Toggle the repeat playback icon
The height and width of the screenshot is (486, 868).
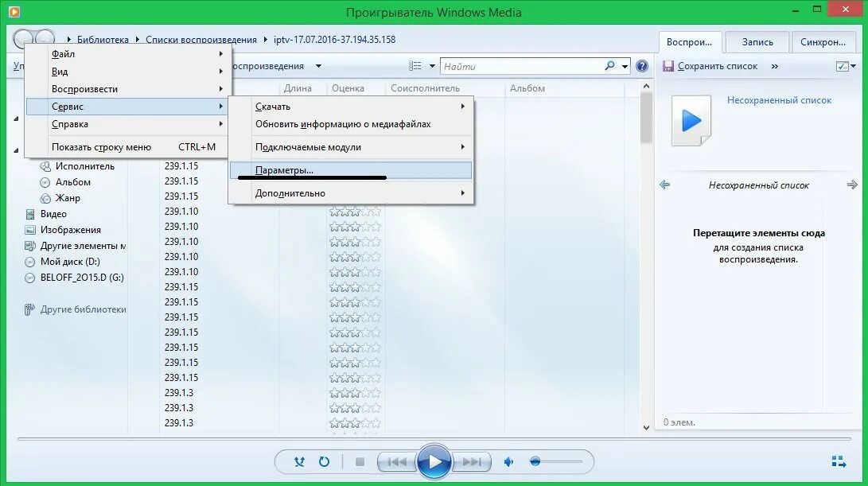pyautogui.click(x=325, y=461)
